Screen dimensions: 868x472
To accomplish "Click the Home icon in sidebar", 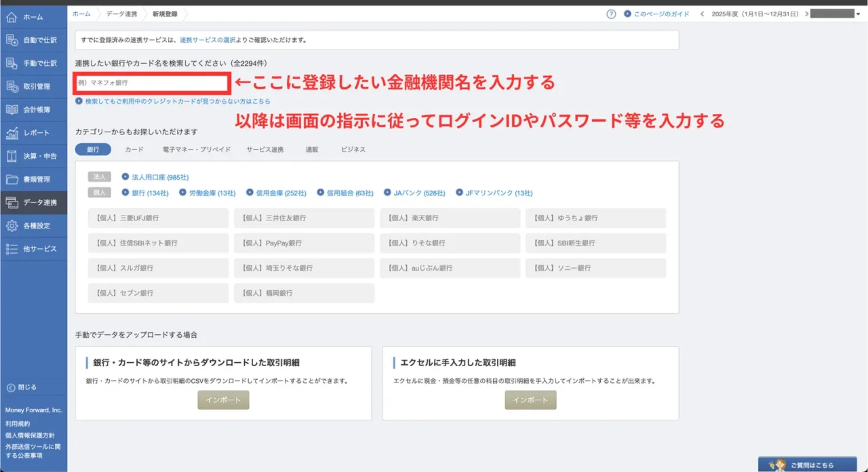I will coord(12,17).
